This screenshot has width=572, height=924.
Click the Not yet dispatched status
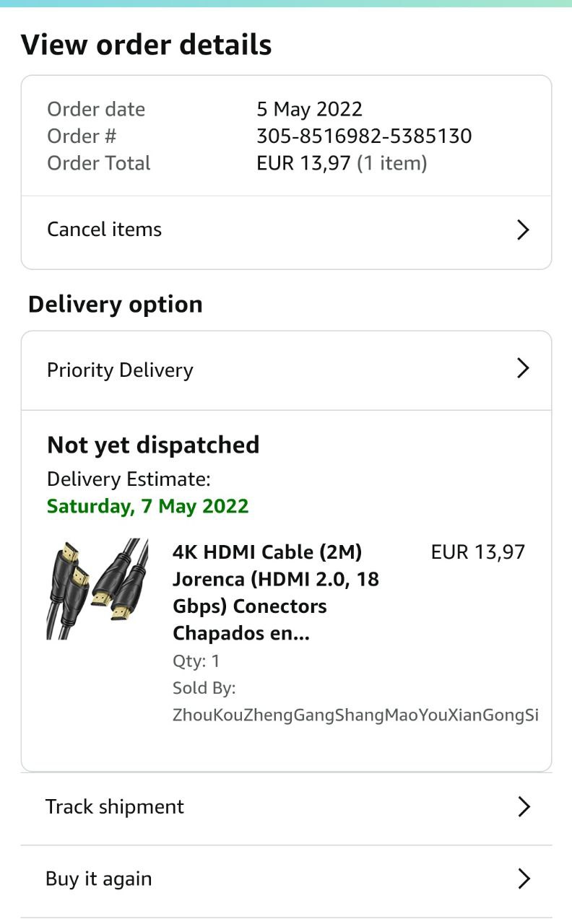[153, 445]
